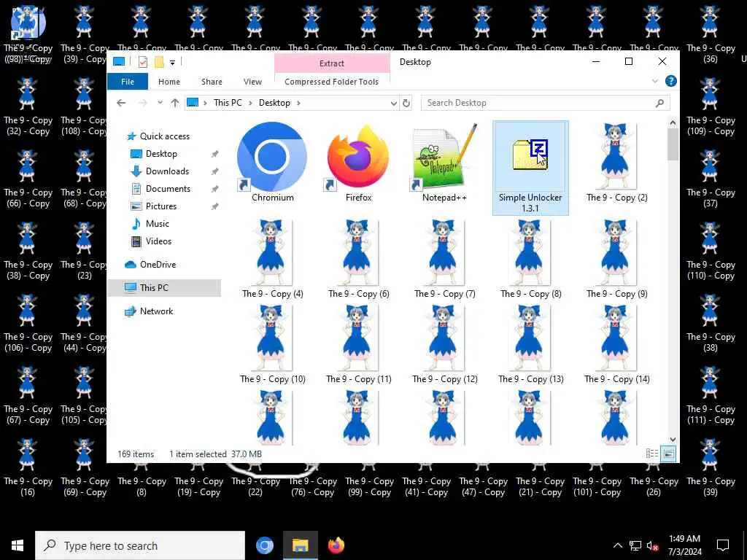Open the Share ribbon tab
This screenshot has height=560, width=747.
click(212, 82)
